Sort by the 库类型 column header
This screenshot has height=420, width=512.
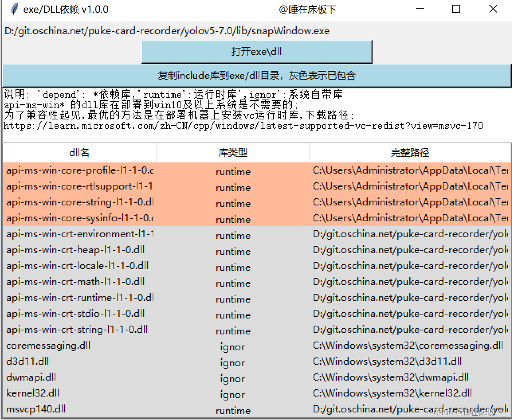click(x=233, y=152)
